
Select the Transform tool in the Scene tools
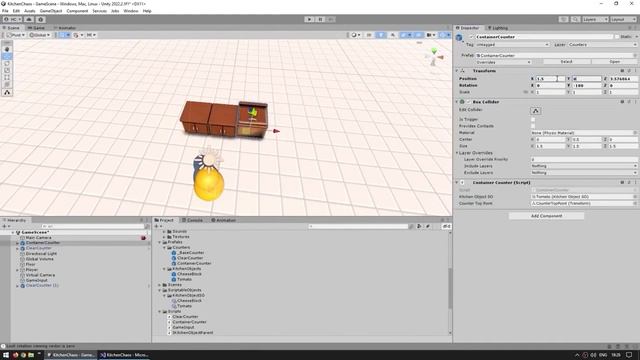7,84
